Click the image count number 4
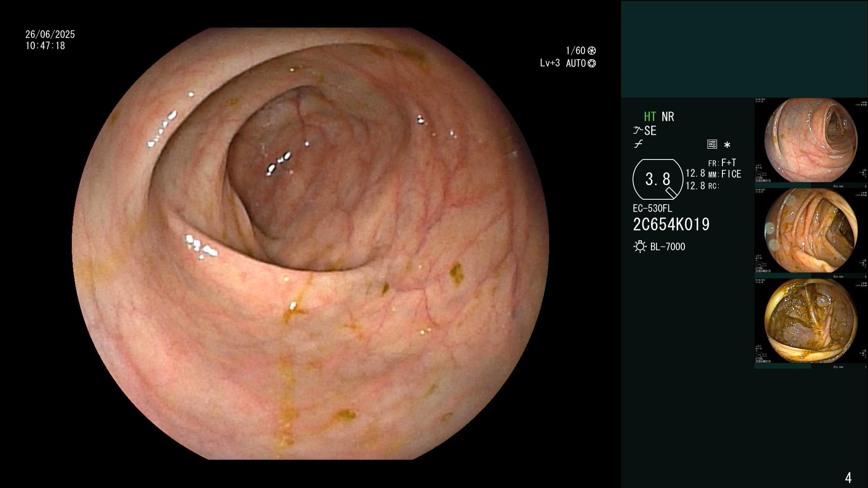The image size is (868, 488). (848, 478)
